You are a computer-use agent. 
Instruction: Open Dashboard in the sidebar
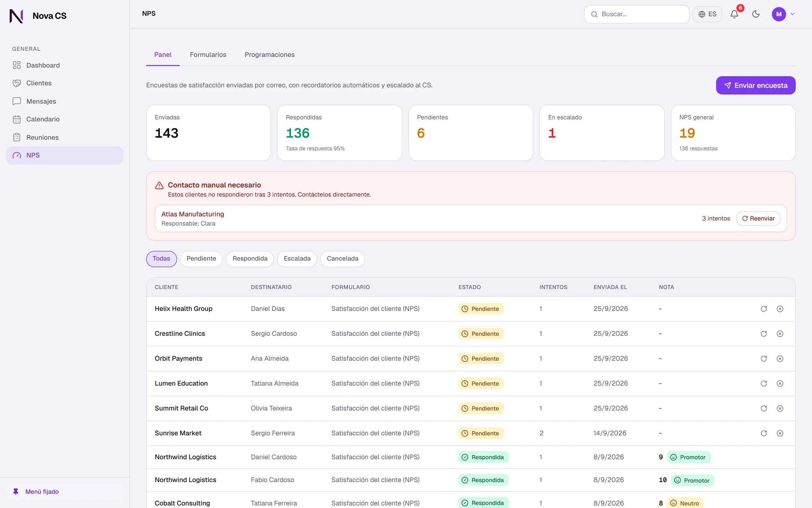click(x=65, y=65)
